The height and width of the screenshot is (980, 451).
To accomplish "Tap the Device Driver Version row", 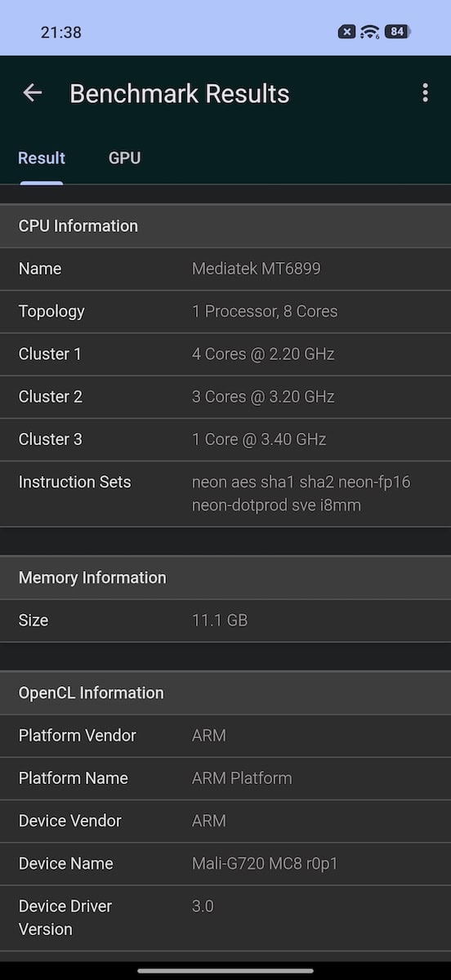I will pos(225,917).
